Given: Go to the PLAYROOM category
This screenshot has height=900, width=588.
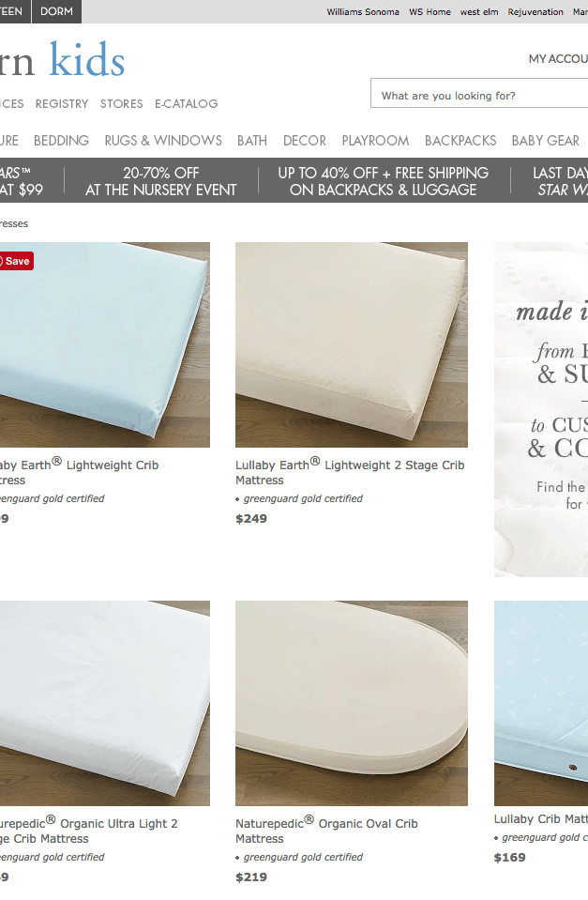Looking at the screenshot, I should (375, 141).
